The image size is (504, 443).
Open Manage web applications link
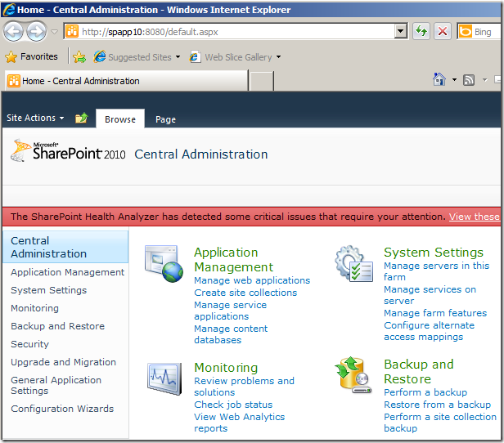click(252, 280)
